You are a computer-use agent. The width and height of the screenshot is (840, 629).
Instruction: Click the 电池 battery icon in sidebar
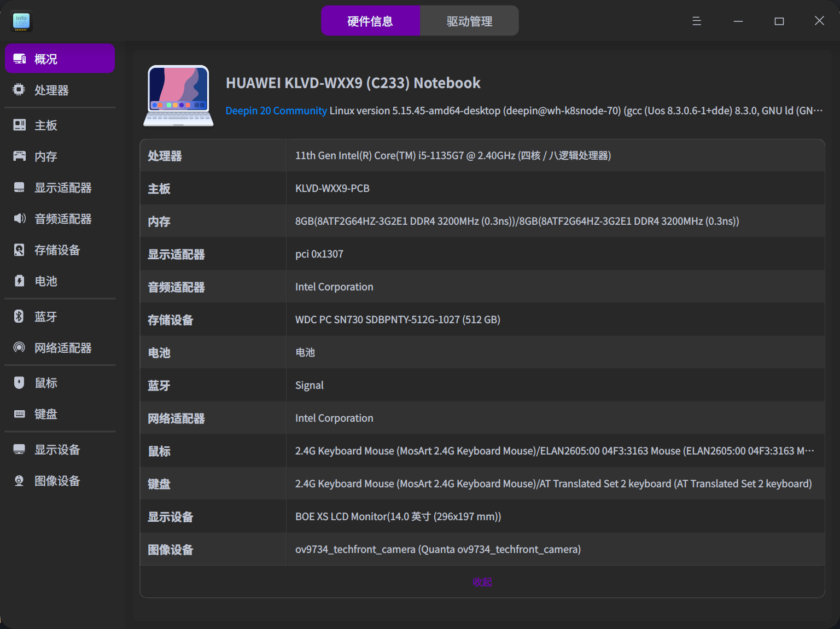pos(19,281)
